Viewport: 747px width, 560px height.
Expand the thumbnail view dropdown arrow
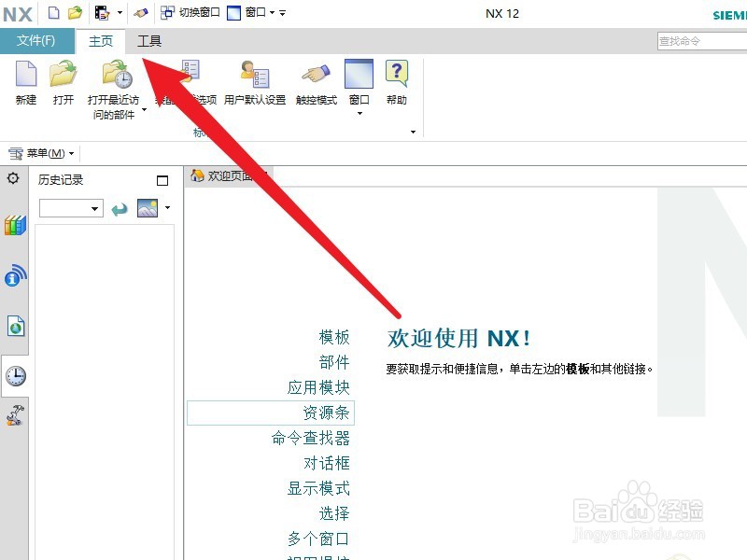coord(168,207)
